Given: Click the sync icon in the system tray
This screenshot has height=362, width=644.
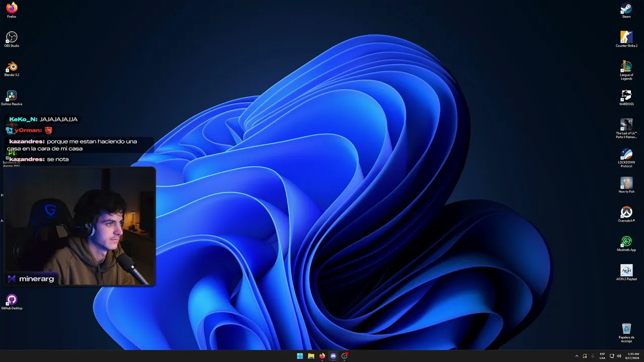Looking at the screenshot, I should pos(585,356).
